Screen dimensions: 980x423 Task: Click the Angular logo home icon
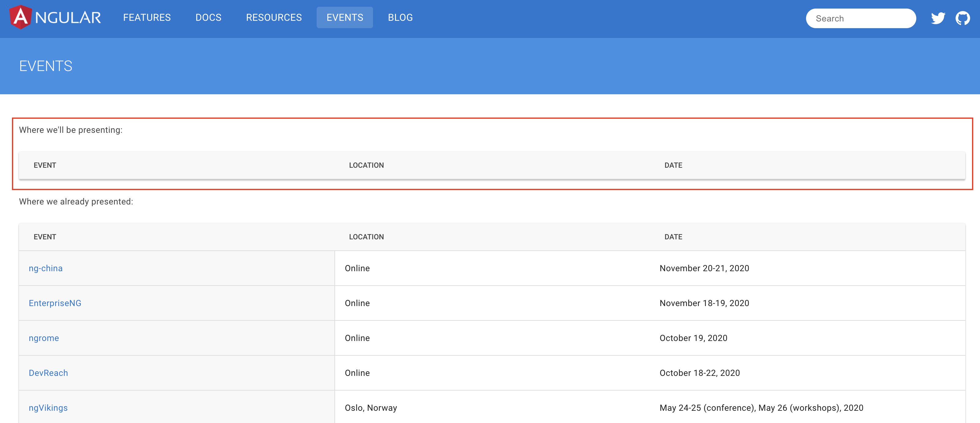pyautogui.click(x=55, y=17)
